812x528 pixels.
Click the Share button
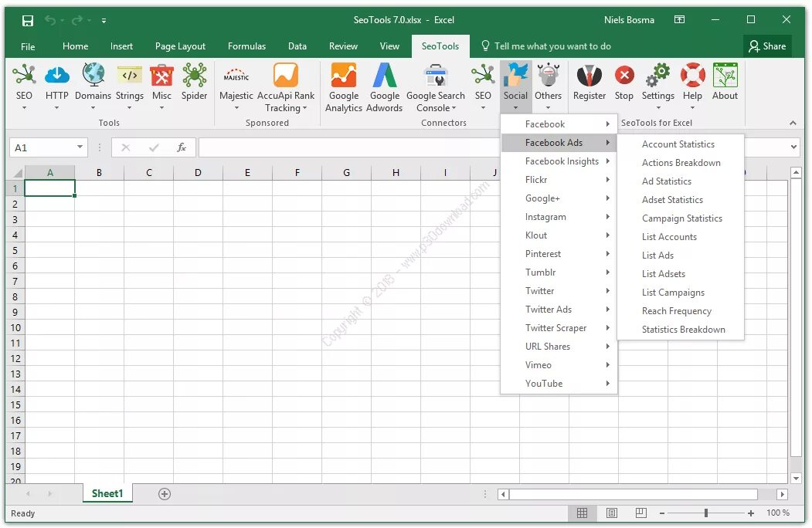pyautogui.click(x=767, y=46)
